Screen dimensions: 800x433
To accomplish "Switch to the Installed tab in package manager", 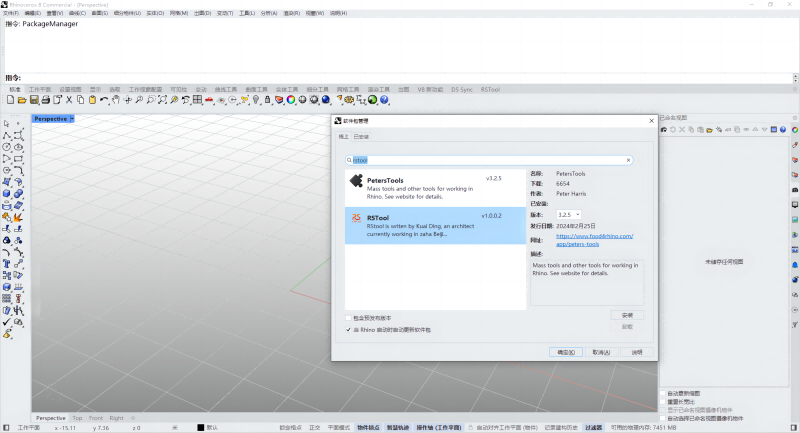I will coord(361,136).
